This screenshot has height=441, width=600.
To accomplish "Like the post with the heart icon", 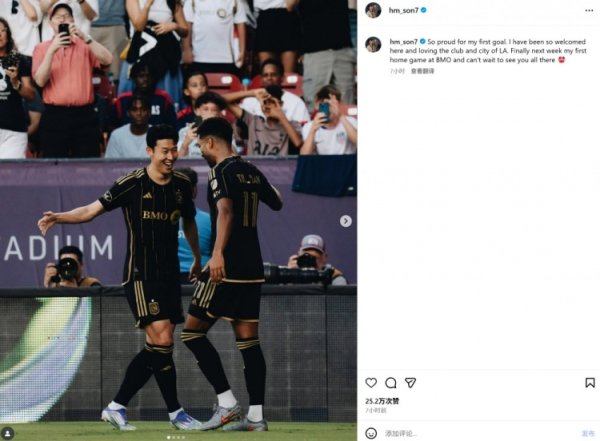I will pos(371,383).
